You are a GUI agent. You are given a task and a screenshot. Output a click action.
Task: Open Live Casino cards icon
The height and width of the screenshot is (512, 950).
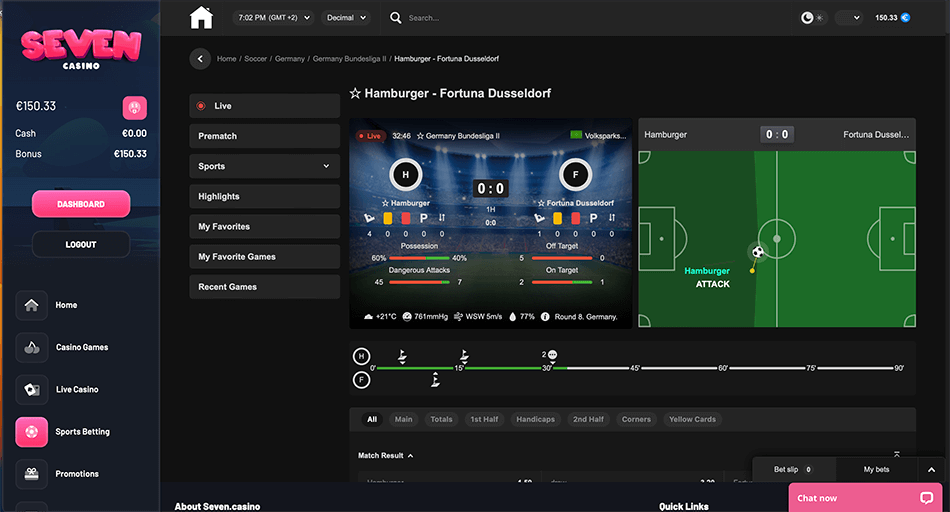coord(32,389)
